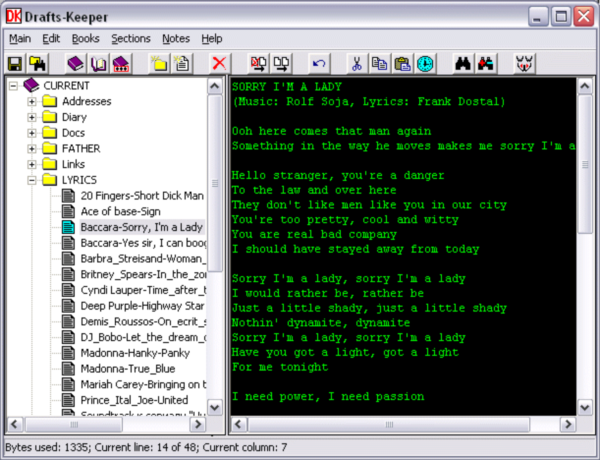Image resolution: width=600 pixels, height=460 pixels.
Task: Expand the Addresses folder
Action: pos(32,101)
